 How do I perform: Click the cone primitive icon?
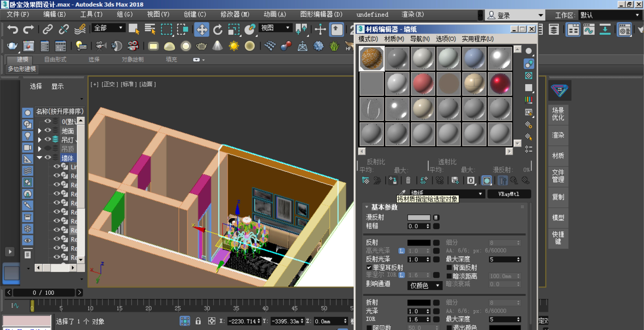(217, 46)
